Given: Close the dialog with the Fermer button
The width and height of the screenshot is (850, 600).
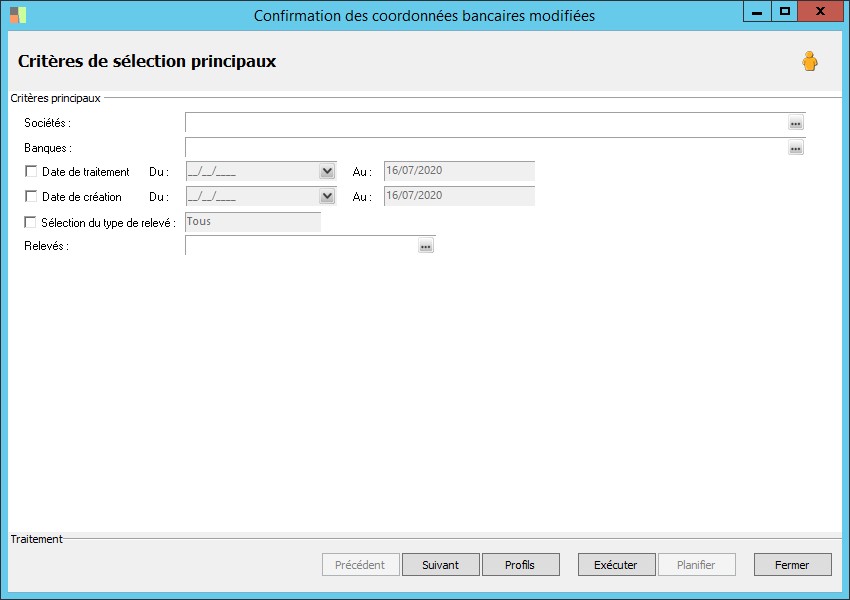Looking at the screenshot, I should pyautogui.click(x=793, y=565).
